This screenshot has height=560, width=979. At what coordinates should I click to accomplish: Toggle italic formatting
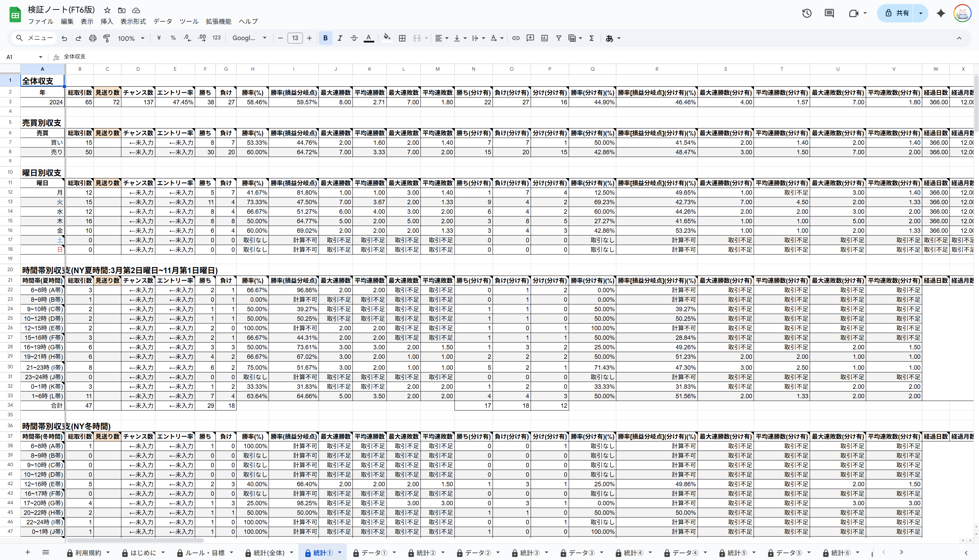click(340, 38)
